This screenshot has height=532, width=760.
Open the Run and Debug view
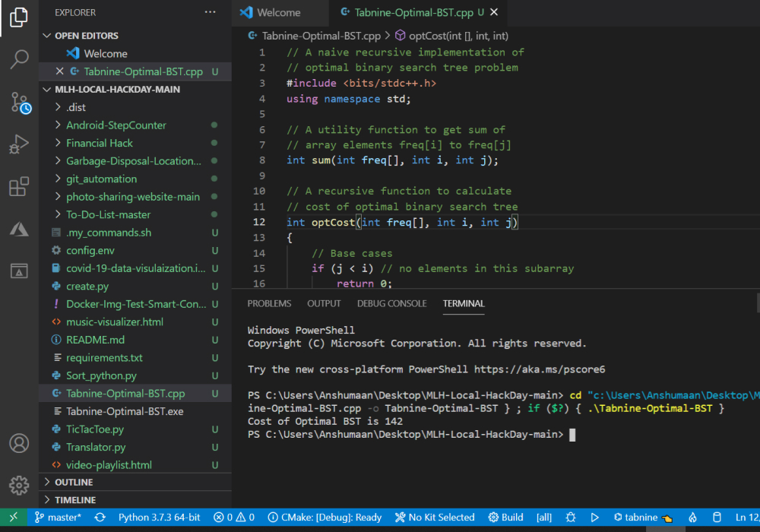coord(19,144)
